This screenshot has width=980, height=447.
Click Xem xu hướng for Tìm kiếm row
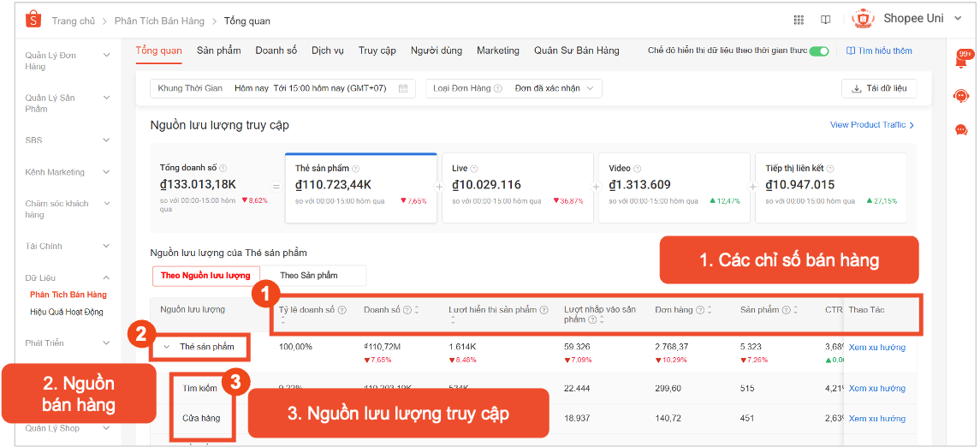(877, 388)
